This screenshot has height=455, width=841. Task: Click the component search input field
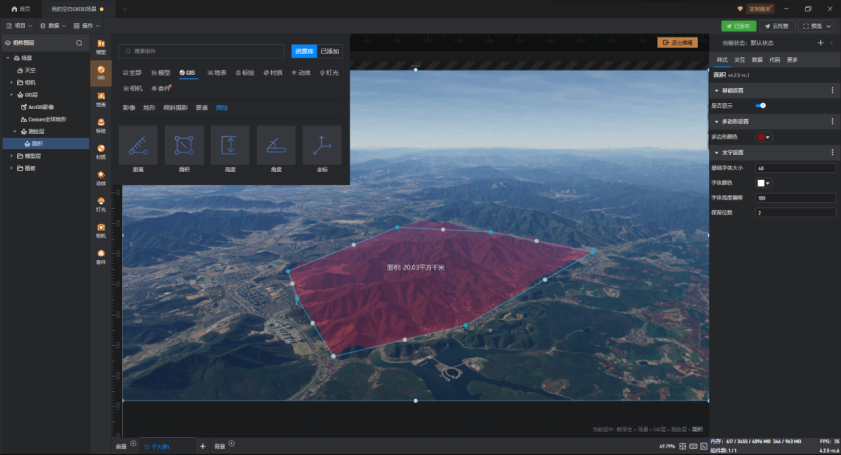click(202, 51)
